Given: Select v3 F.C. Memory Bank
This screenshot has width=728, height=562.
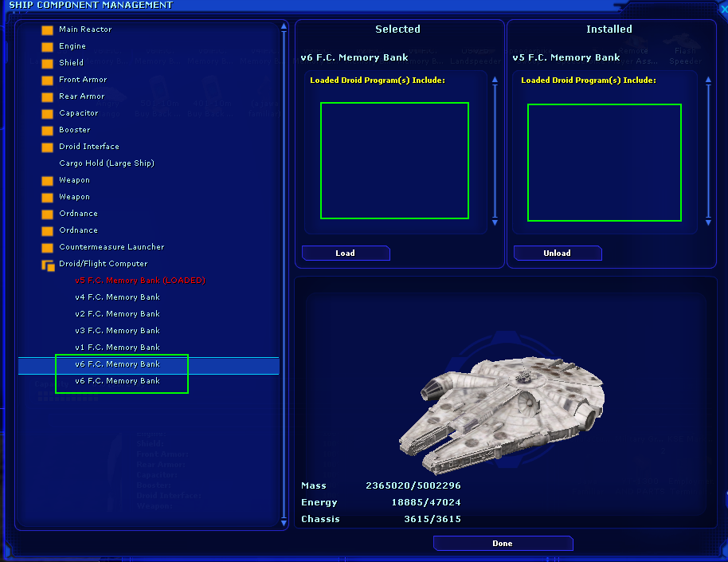Looking at the screenshot, I should (x=117, y=331).
